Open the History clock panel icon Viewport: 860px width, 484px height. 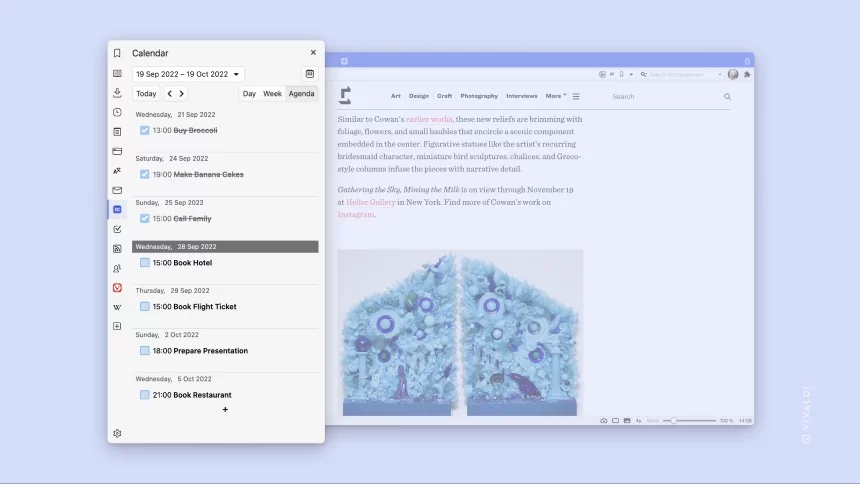click(117, 112)
